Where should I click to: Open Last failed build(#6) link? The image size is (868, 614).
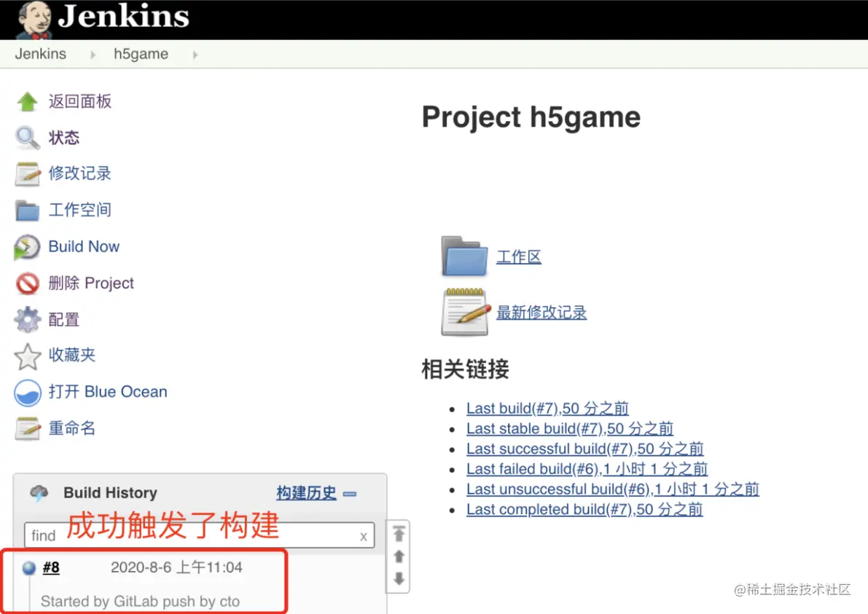(587, 469)
